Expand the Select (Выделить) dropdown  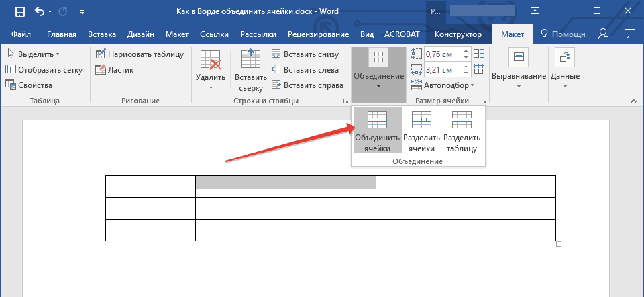[x=34, y=54]
